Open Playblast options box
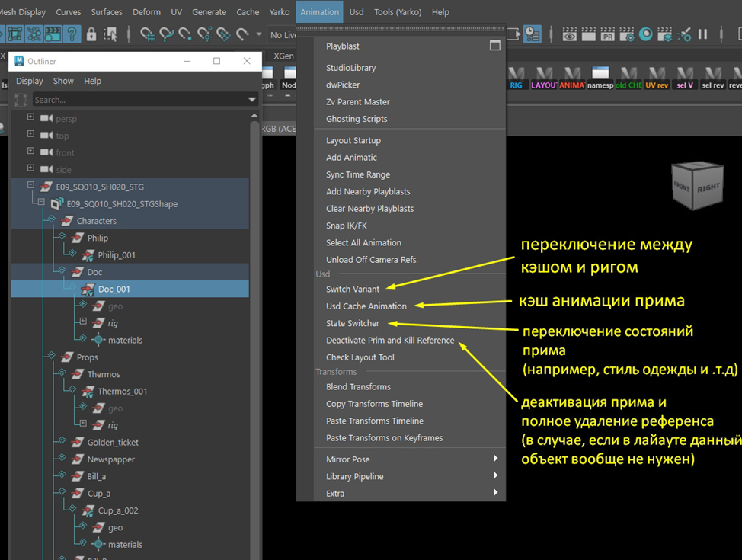 pyautogui.click(x=494, y=46)
